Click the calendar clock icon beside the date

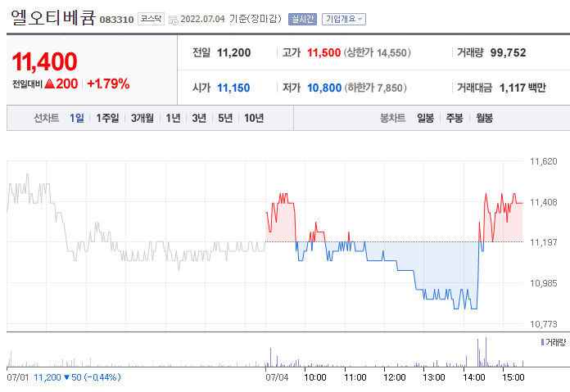[x=174, y=20]
